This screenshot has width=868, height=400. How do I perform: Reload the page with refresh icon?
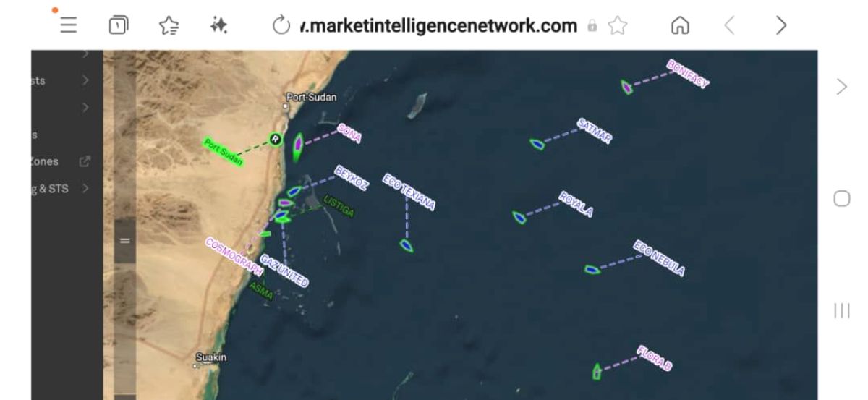(281, 25)
